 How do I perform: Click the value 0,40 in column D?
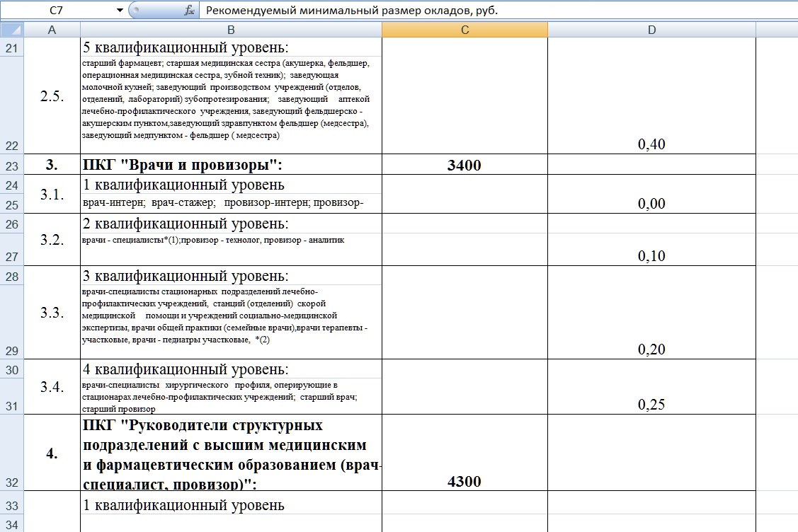[x=651, y=144]
